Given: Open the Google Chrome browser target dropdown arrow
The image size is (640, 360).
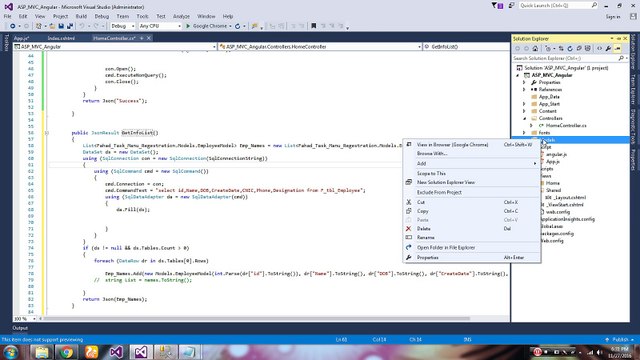Looking at the screenshot, I should pos(231,26).
